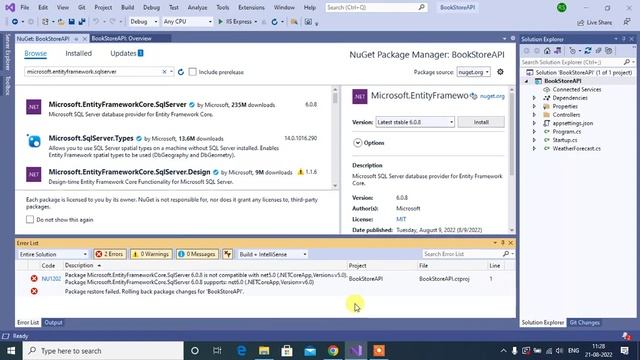Click the Navigate Backward toolbar icon

click(x=15, y=22)
